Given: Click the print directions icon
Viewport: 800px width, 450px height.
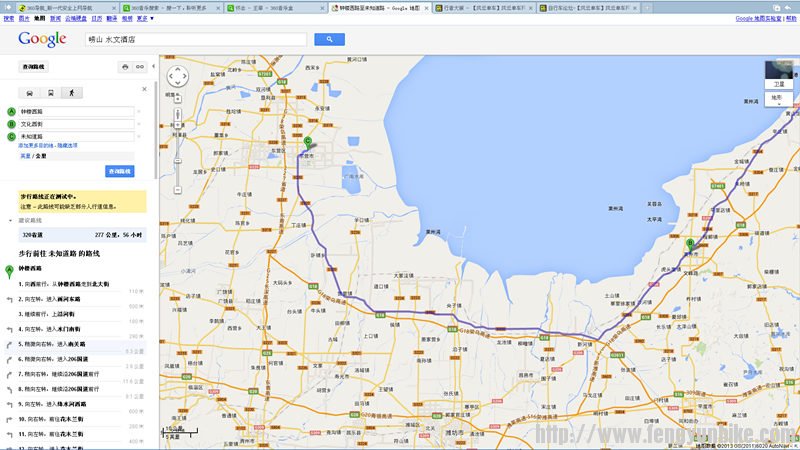Looking at the screenshot, I should click(125, 67).
